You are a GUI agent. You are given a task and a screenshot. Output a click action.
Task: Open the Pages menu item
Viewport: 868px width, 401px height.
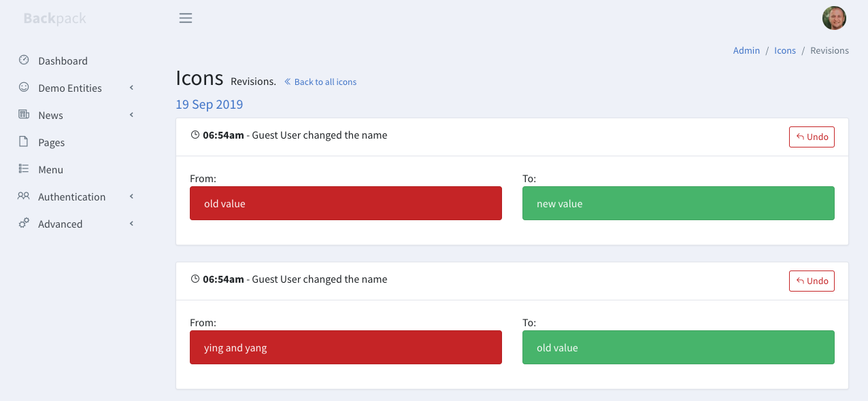pyautogui.click(x=52, y=143)
